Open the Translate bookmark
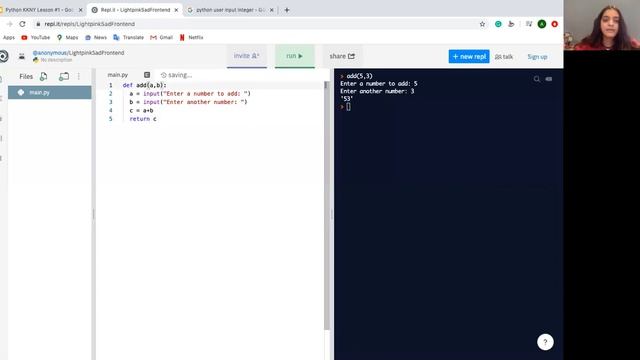Screen dimensions: 640x360 pyautogui.click(x=129, y=38)
